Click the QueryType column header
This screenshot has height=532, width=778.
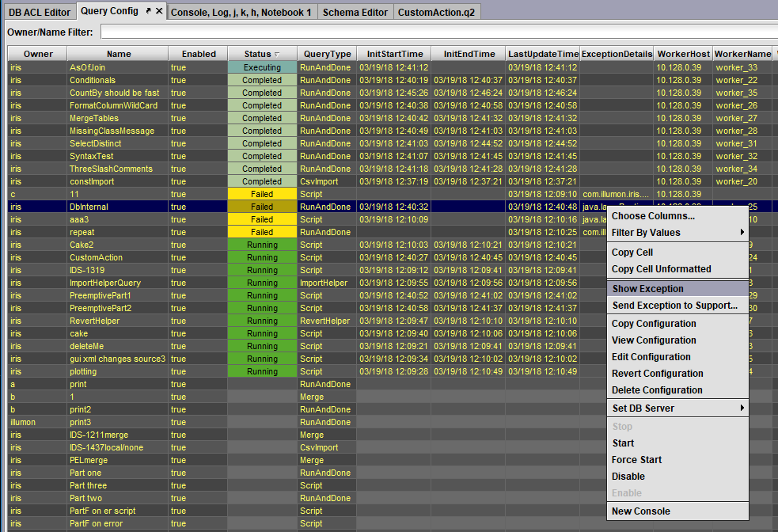coord(327,54)
